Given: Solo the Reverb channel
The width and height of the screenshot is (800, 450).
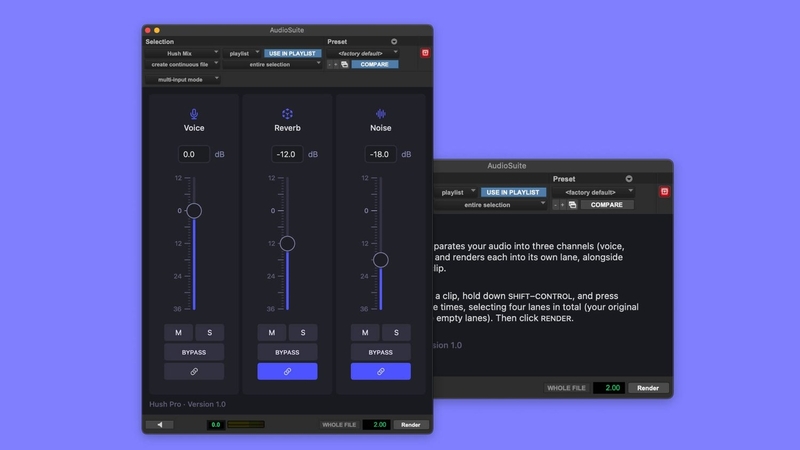Looking at the screenshot, I should pyautogui.click(x=303, y=333).
